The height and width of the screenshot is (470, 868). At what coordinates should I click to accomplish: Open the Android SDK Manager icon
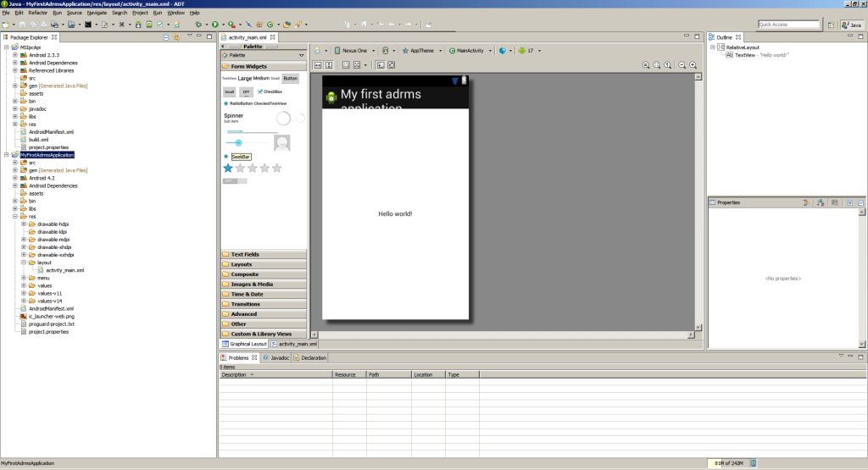pos(138,25)
